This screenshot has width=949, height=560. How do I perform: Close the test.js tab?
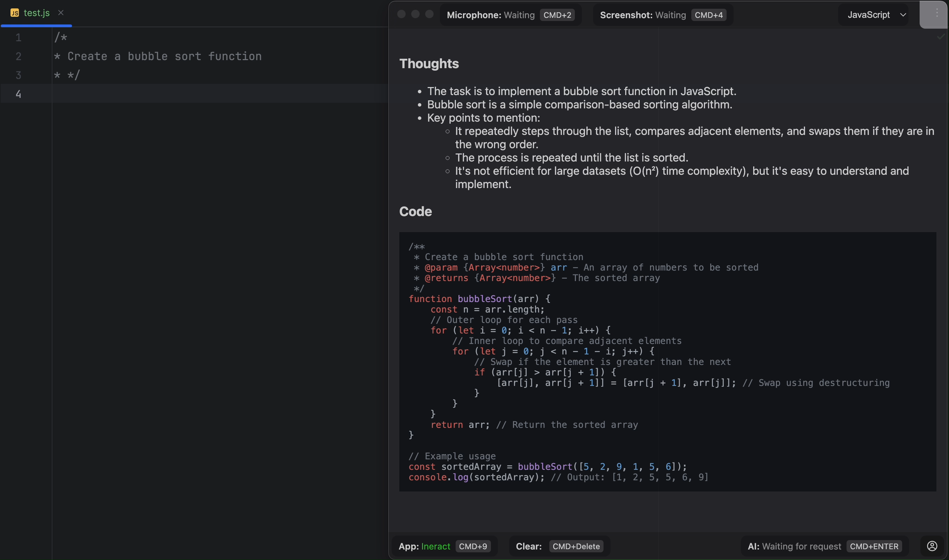61,13
